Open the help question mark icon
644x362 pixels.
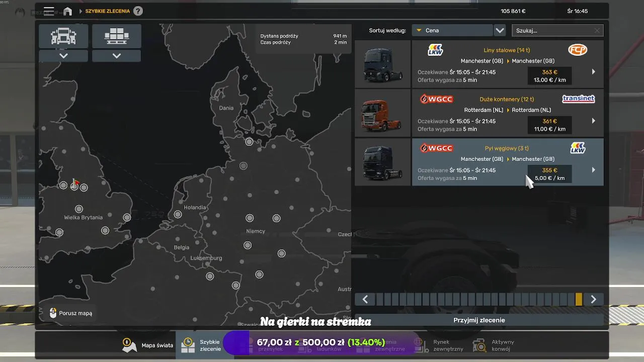(x=138, y=11)
